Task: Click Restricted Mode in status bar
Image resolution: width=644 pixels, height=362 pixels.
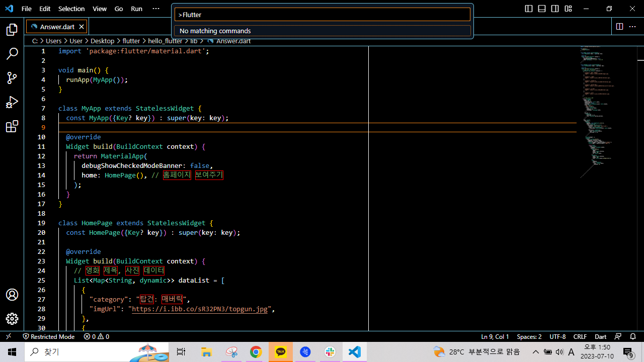Action: (48, 336)
